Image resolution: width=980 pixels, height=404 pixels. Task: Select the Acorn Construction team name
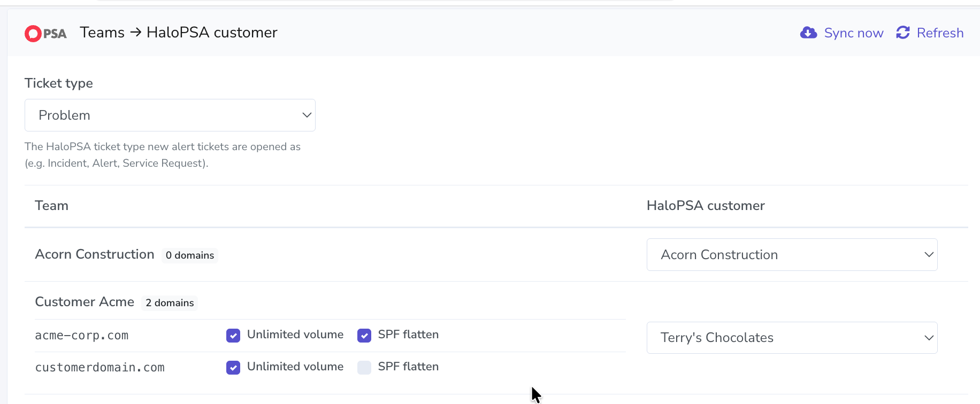click(x=95, y=254)
